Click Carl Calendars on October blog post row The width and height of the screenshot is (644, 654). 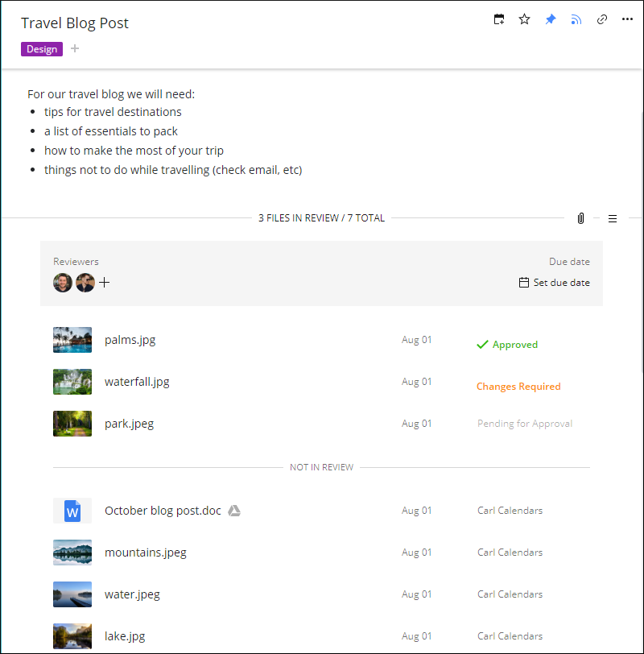[510, 511]
